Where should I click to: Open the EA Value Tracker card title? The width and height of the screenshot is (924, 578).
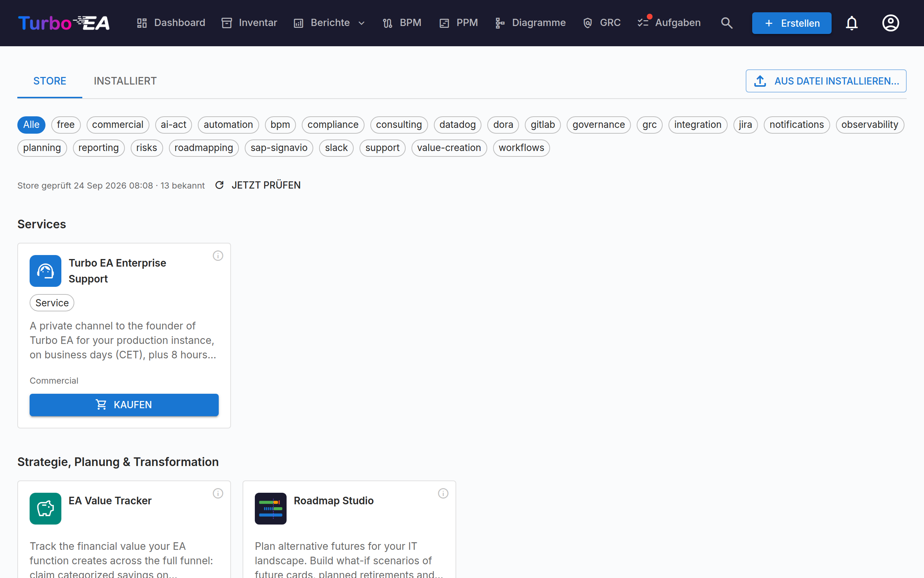110,501
